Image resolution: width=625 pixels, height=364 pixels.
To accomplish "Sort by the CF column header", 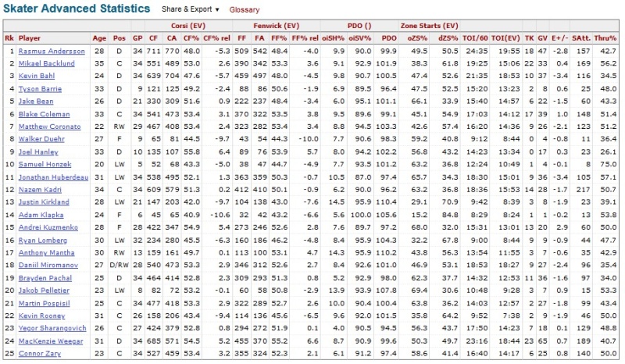I will point(153,38).
